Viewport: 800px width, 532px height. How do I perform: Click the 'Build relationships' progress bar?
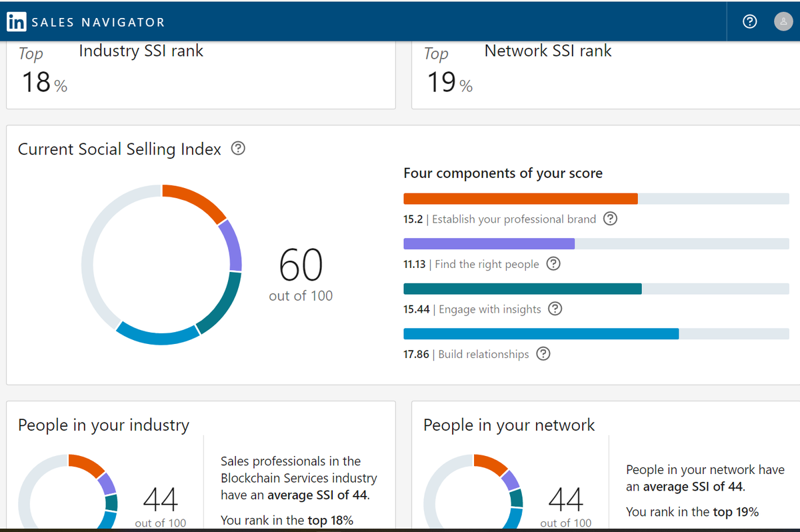point(540,333)
